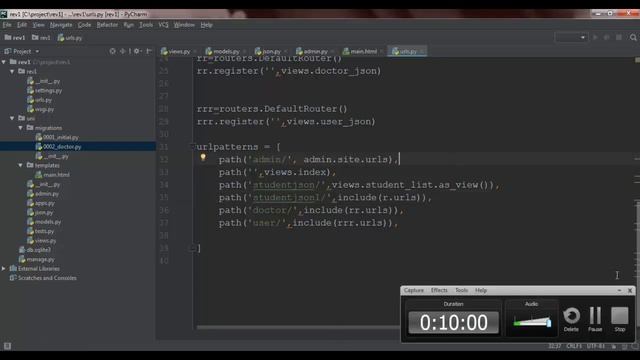Click the cursor position indicator in status bar

[x=554, y=346]
